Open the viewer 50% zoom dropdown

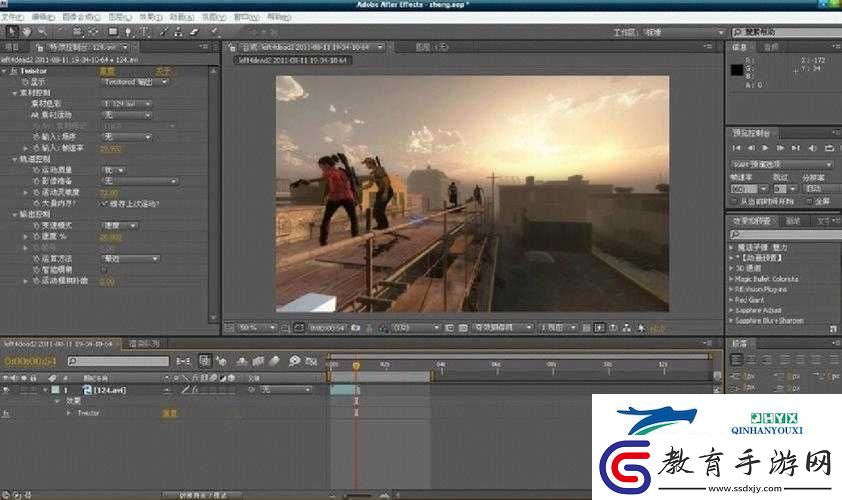point(257,327)
